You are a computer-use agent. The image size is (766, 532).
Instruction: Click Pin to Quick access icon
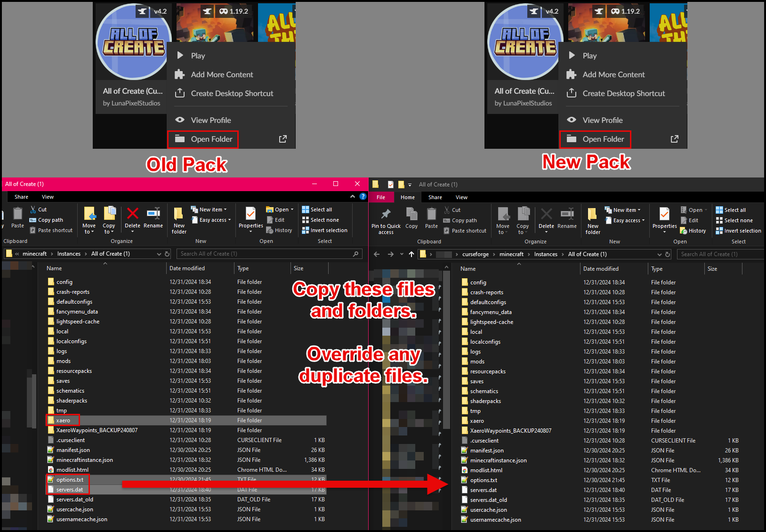point(386,215)
